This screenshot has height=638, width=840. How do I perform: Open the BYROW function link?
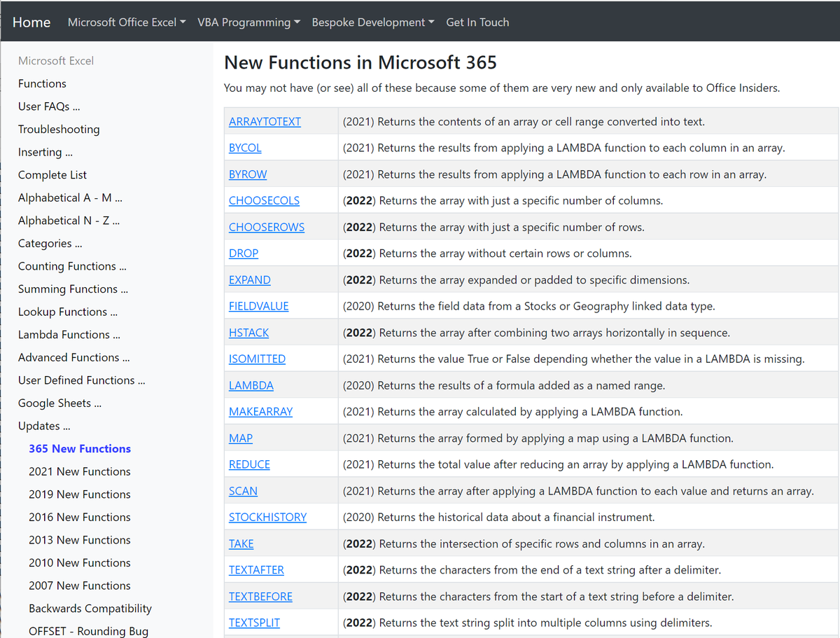pos(248,174)
